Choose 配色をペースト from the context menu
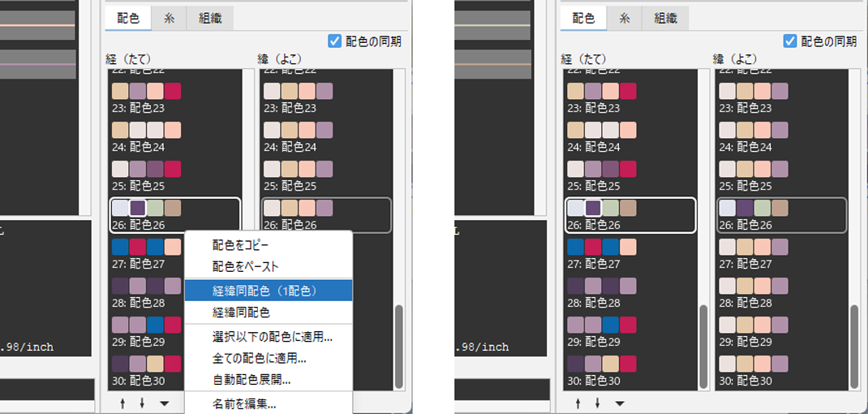 click(x=245, y=266)
